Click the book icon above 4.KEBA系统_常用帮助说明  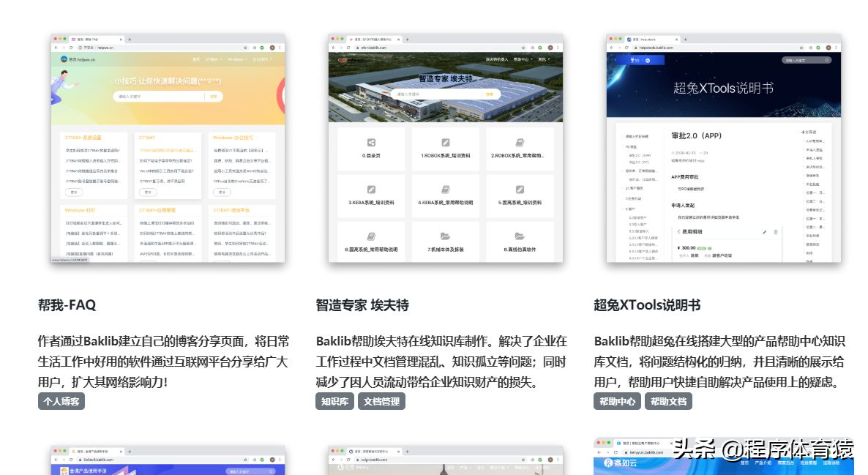[446, 190]
